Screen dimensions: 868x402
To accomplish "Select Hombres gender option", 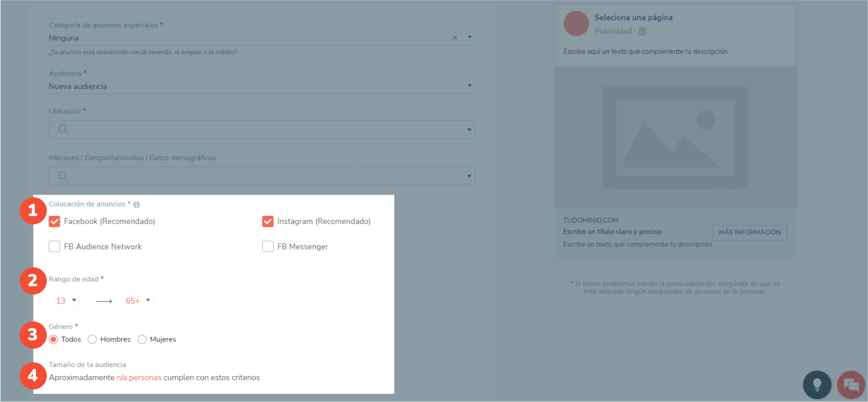I will click(92, 340).
